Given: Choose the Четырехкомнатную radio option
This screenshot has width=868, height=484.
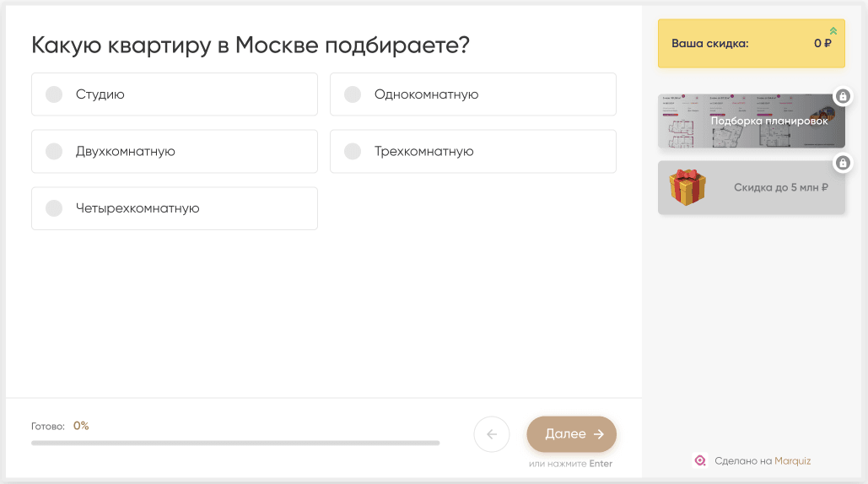Looking at the screenshot, I should pos(55,208).
